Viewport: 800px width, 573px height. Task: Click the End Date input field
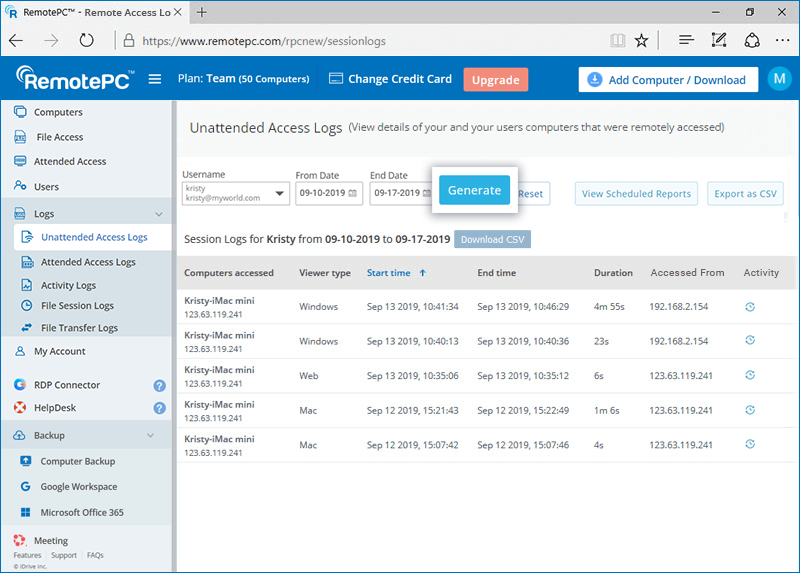tap(396, 193)
